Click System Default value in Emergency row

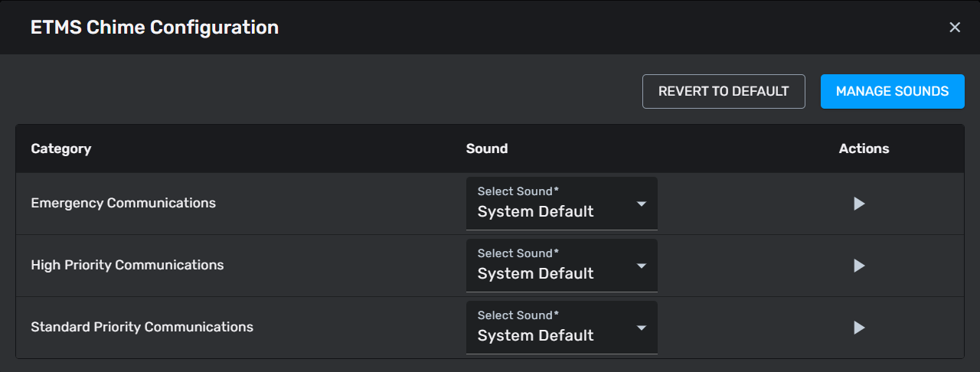coord(535,212)
